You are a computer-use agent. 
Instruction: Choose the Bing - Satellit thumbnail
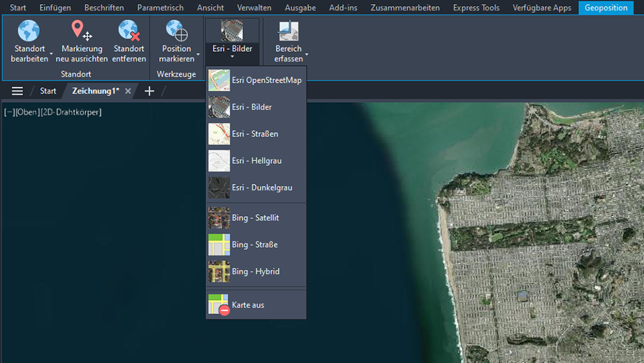click(219, 218)
